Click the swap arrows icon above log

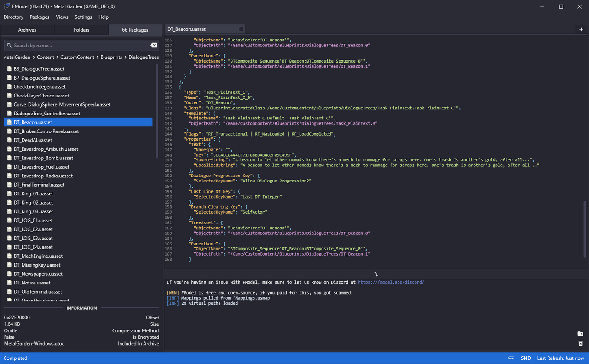tap(376, 273)
